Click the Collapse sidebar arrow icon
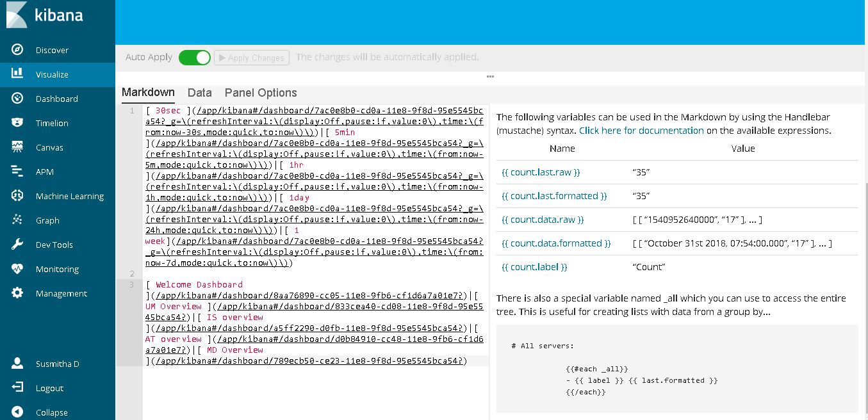 point(17,412)
